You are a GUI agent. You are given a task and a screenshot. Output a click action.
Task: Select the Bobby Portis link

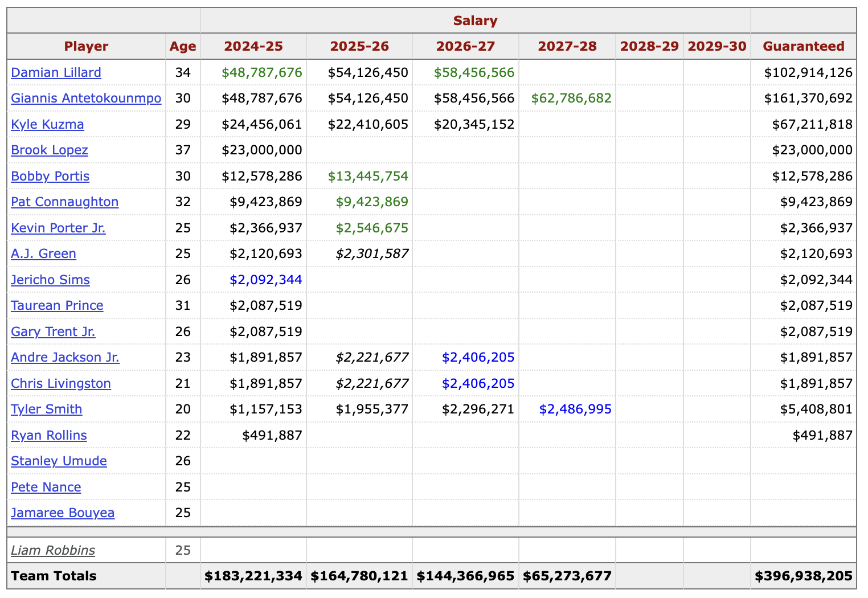(50, 176)
